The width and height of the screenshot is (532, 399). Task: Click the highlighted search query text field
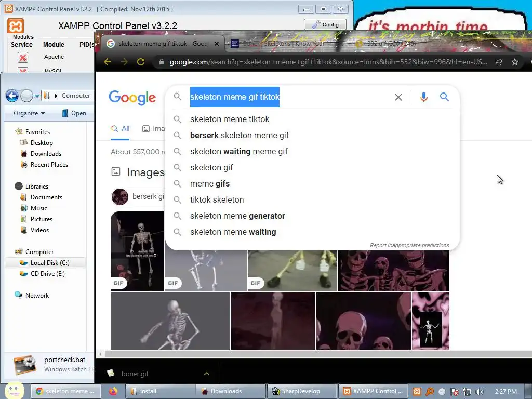tap(234, 97)
